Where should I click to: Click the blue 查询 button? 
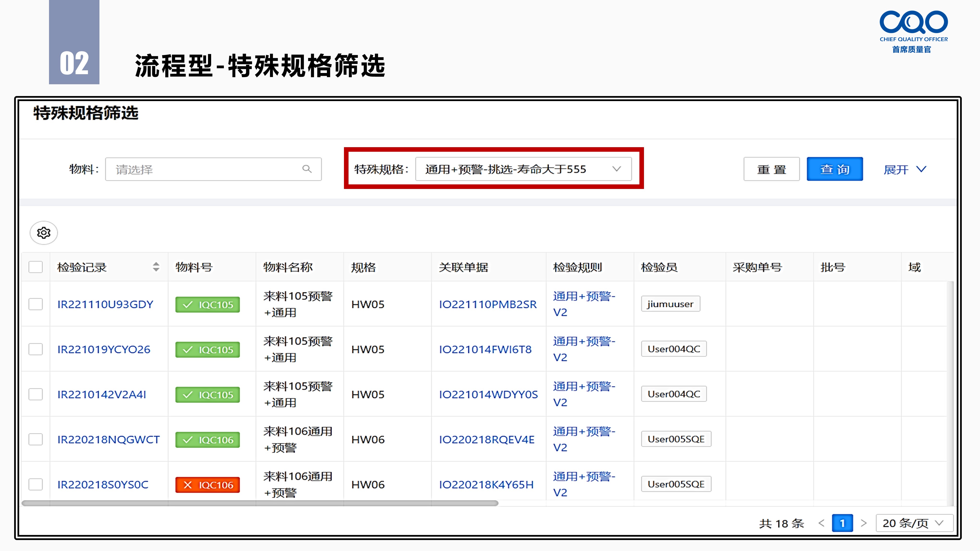835,169
